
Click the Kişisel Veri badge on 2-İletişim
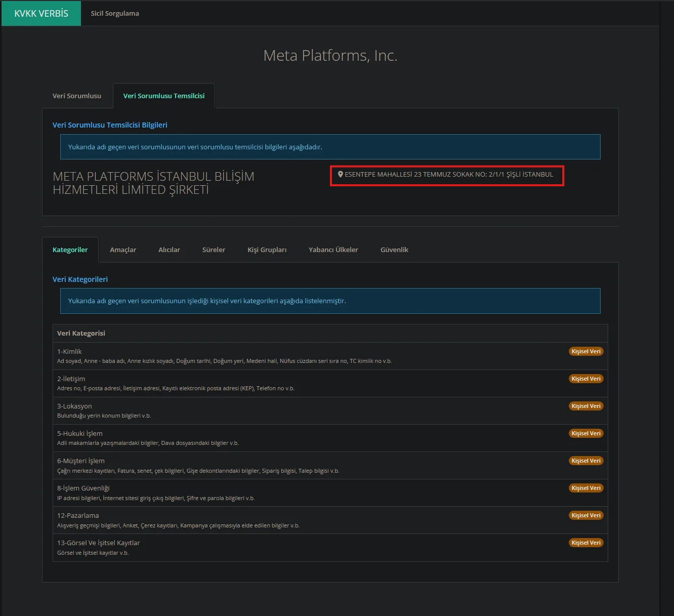586,379
